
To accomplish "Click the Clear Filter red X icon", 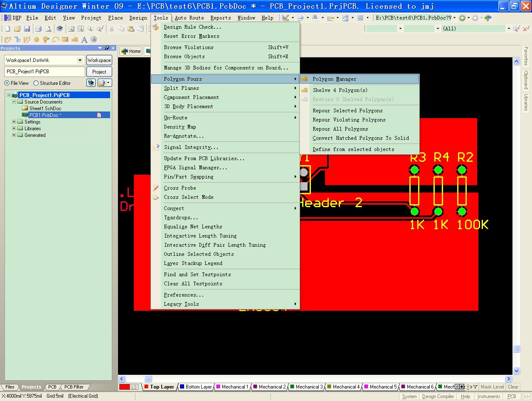I will pyautogui.click(x=527, y=29).
